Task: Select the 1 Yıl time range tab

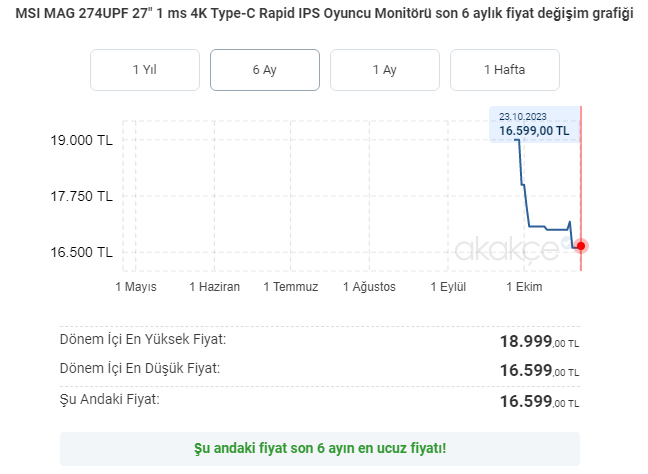Action: tap(145, 70)
